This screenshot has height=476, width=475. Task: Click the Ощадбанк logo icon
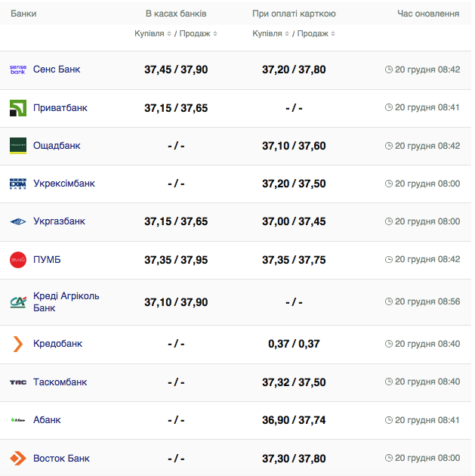point(17,146)
